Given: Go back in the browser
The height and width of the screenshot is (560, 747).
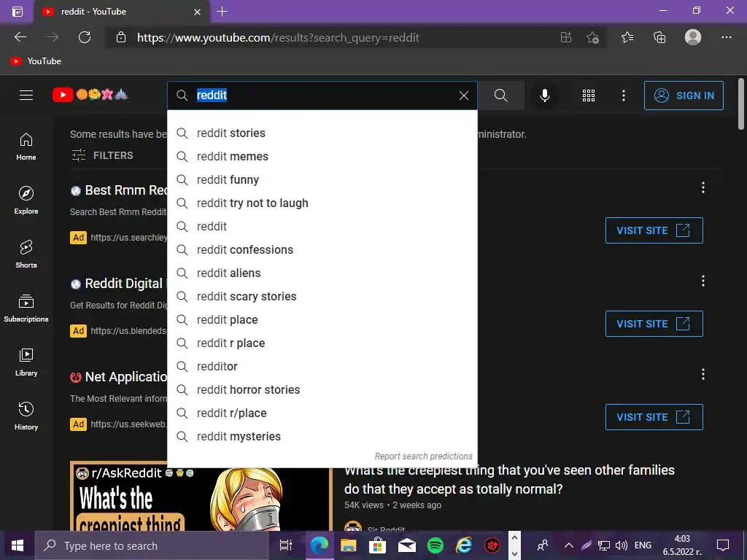Looking at the screenshot, I should pyautogui.click(x=20, y=37).
